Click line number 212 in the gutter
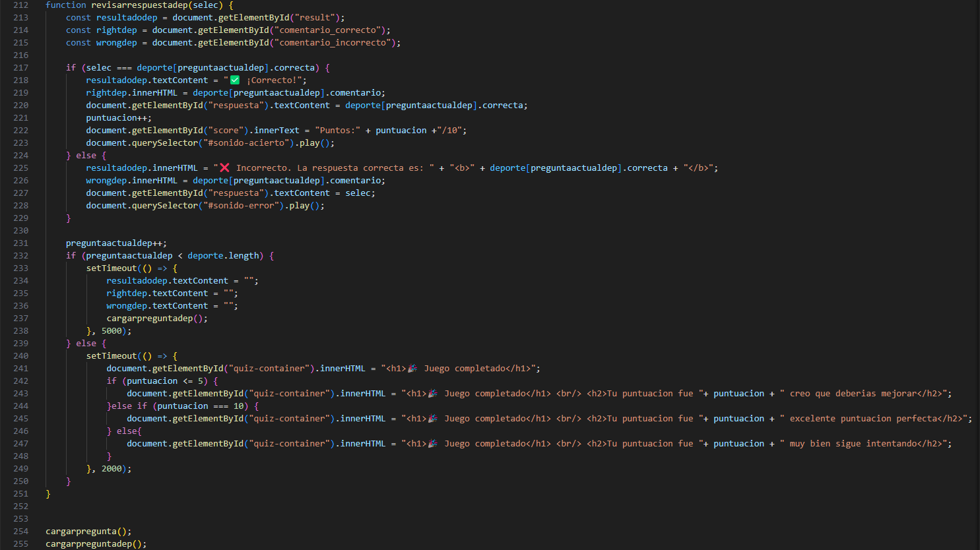 [20, 5]
